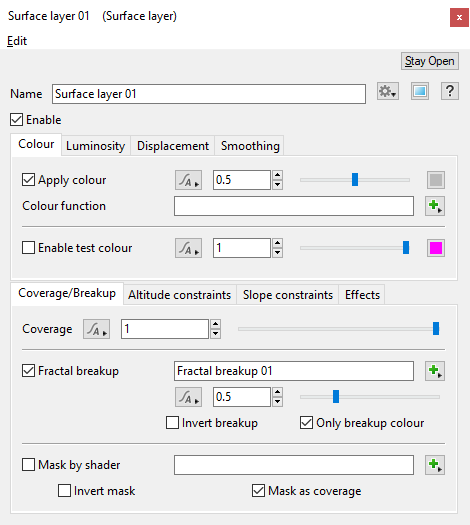Open animation button for Coverage
470x525 pixels.
pyautogui.click(x=96, y=329)
